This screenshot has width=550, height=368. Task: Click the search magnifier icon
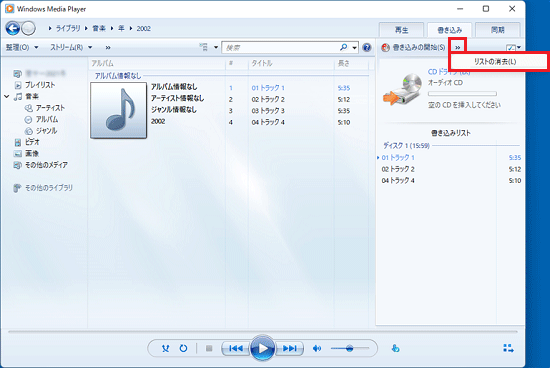343,47
